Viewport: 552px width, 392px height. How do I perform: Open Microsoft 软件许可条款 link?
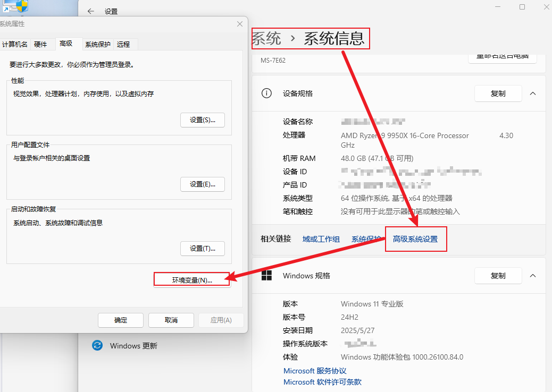(322, 382)
